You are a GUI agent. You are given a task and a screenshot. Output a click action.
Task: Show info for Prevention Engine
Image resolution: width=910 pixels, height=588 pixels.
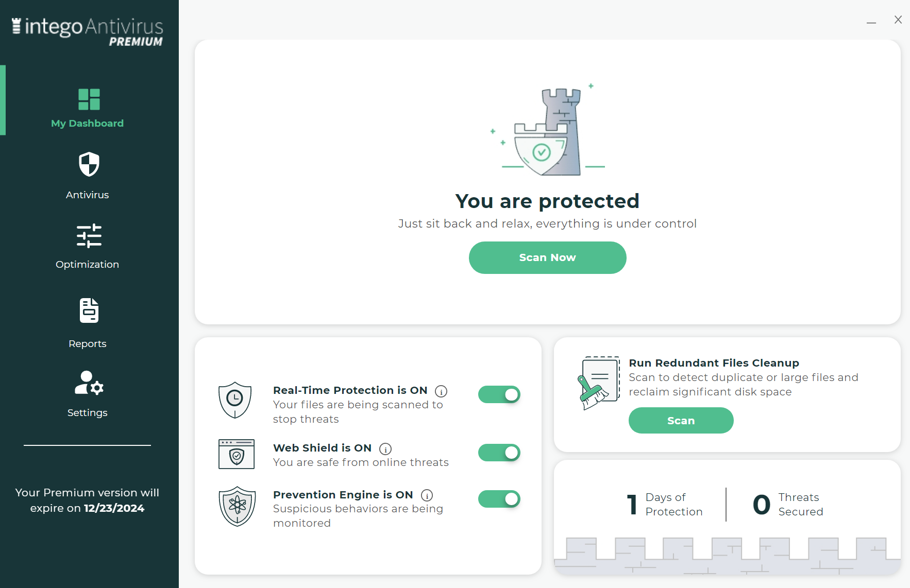(x=427, y=495)
